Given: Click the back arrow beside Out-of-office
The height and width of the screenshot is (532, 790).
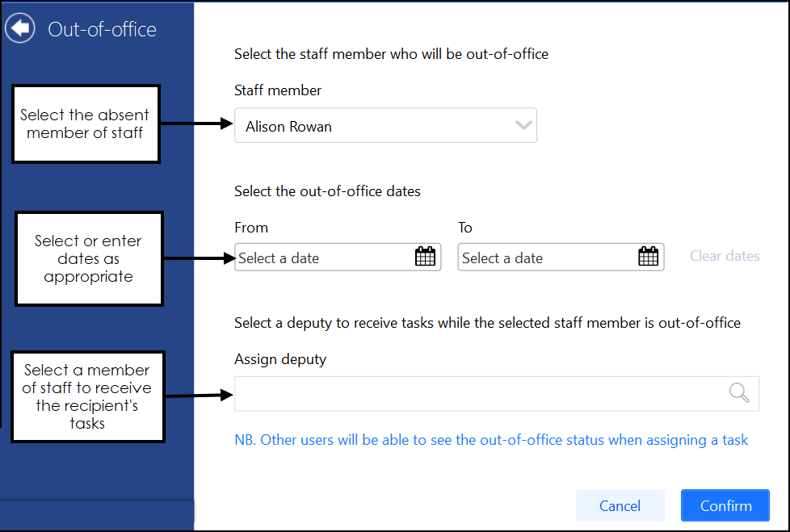Looking at the screenshot, I should (20, 29).
